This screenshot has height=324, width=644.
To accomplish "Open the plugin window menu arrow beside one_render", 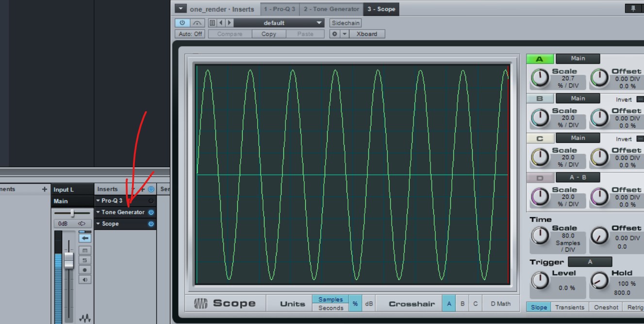I will click(181, 9).
